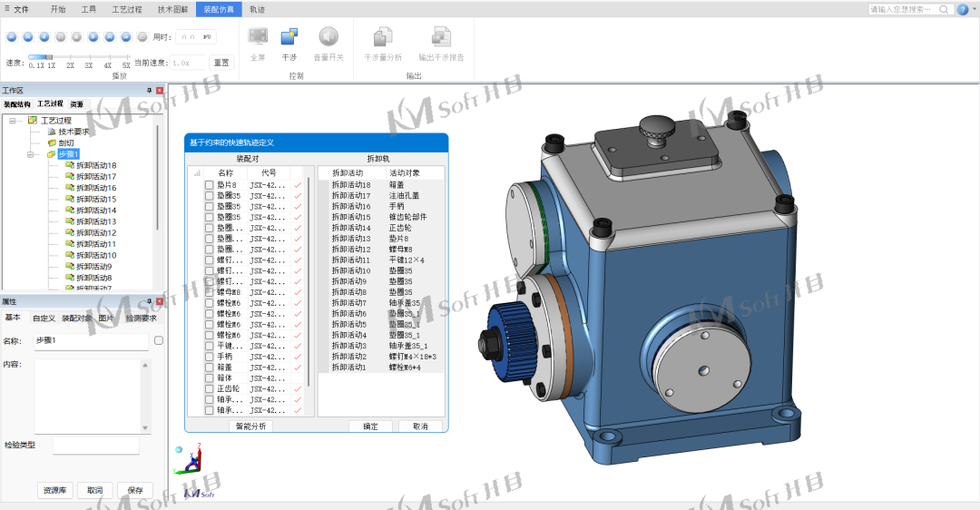
Task: Collapse the 步骤1 tree node
Action: click(x=32, y=154)
